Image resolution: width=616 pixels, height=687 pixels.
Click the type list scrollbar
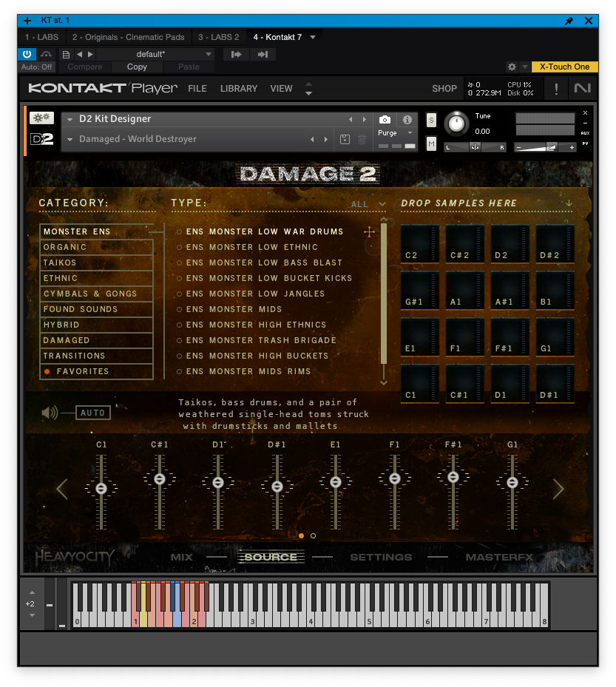[384, 294]
